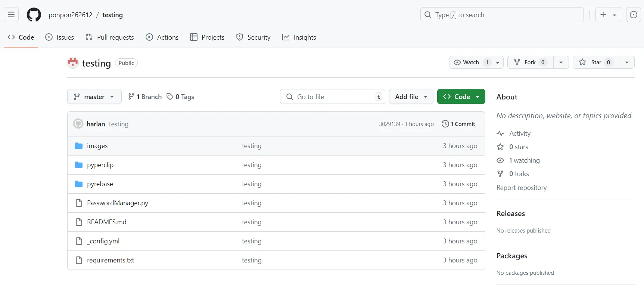Go to the Insights tab
The width and height of the screenshot is (644, 286).
point(299,37)
